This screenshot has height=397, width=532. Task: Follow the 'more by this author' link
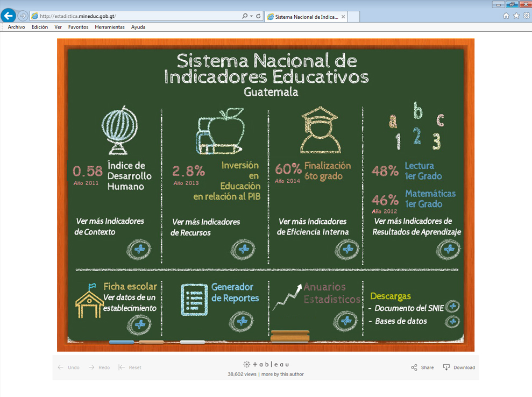282,374
